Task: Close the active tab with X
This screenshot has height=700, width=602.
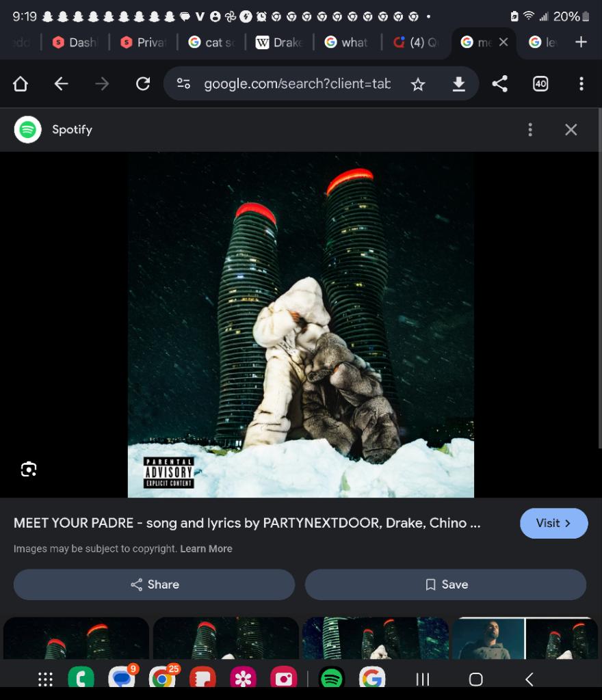Action: (x=503, y=42)
